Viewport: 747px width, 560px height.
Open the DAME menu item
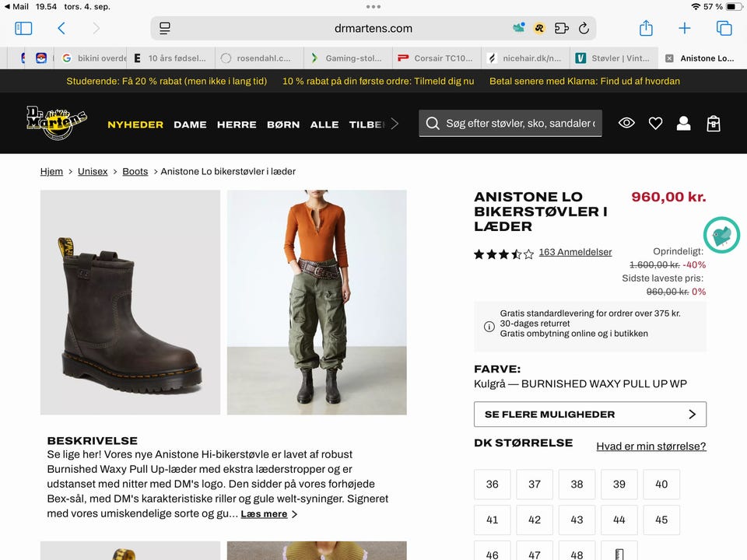click(191, 124)
